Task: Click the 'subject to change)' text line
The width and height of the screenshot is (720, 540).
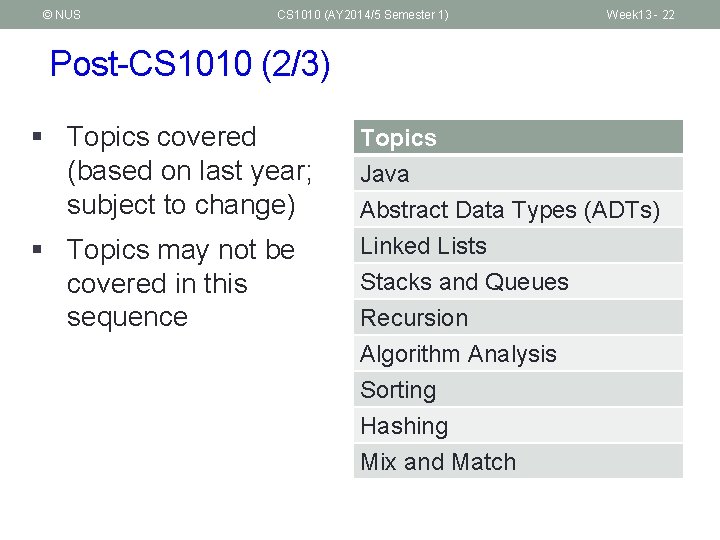Action: 181,205
